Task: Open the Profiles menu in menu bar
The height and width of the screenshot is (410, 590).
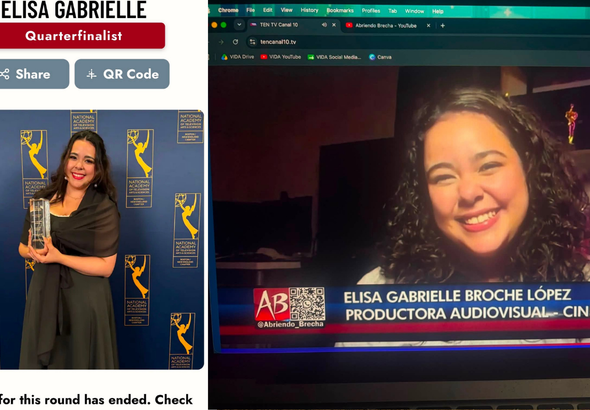Action: [x=371, y=11]
